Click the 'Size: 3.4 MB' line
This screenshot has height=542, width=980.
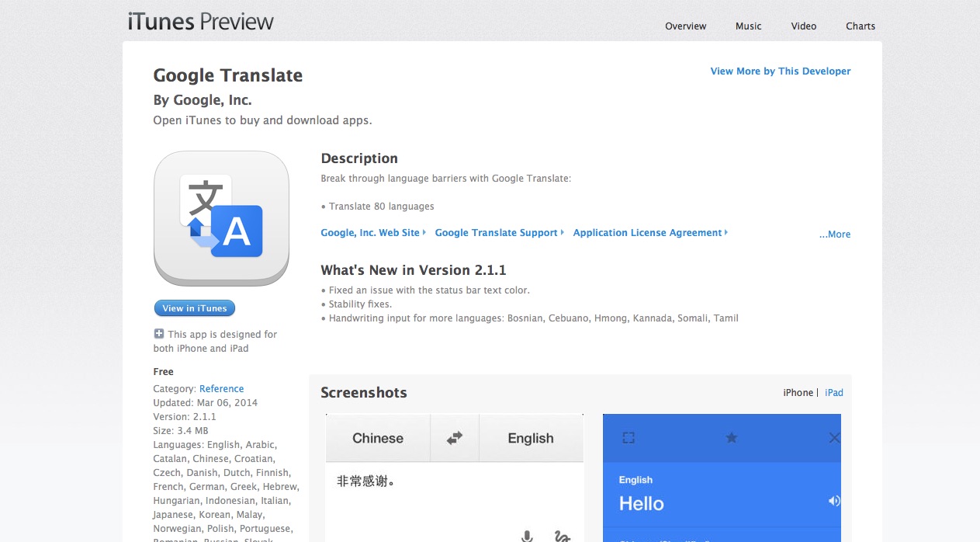point(181,431)
